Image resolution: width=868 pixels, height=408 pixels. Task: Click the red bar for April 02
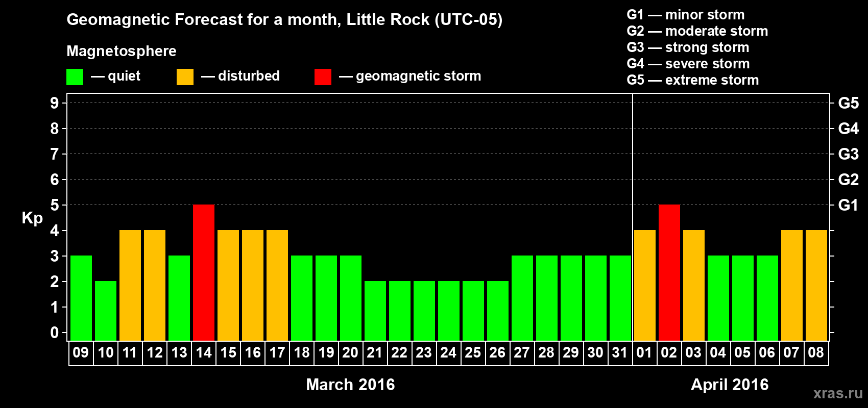tap(669, 273)
